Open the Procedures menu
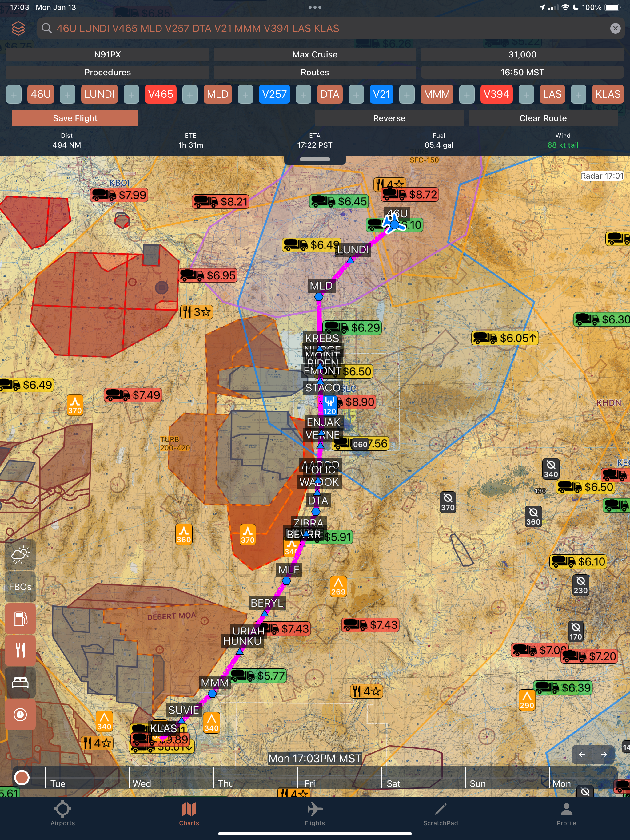This screenshot has height=840, width=630. [x=107, y=73]
